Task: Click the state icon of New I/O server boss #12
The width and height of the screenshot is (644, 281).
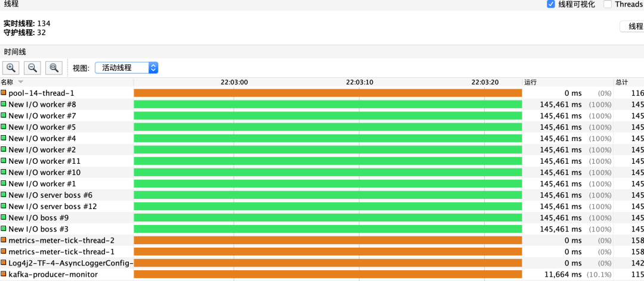Action: [4, 206]
